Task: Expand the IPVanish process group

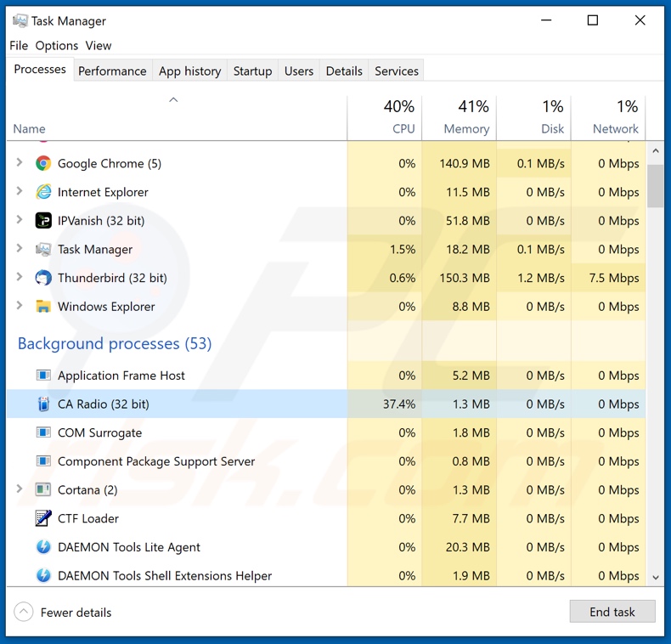Action: [20, 220]
